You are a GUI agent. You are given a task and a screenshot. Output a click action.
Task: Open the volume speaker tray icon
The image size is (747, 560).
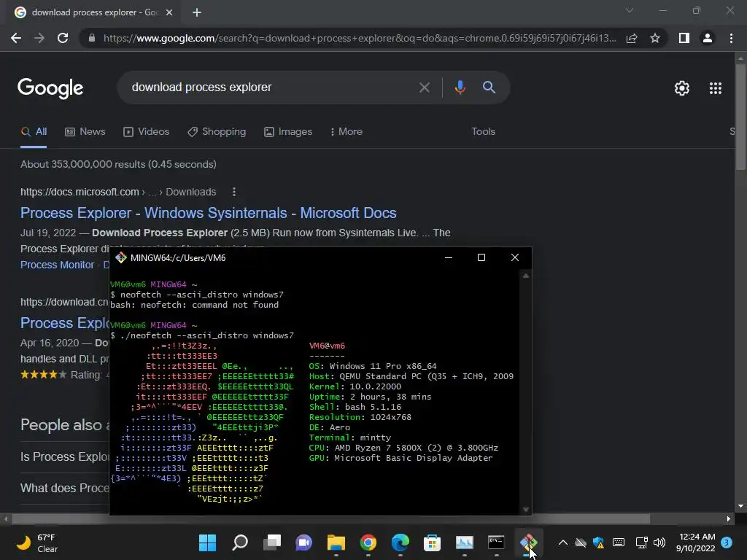pyautogui.click(x=659, y=542)
